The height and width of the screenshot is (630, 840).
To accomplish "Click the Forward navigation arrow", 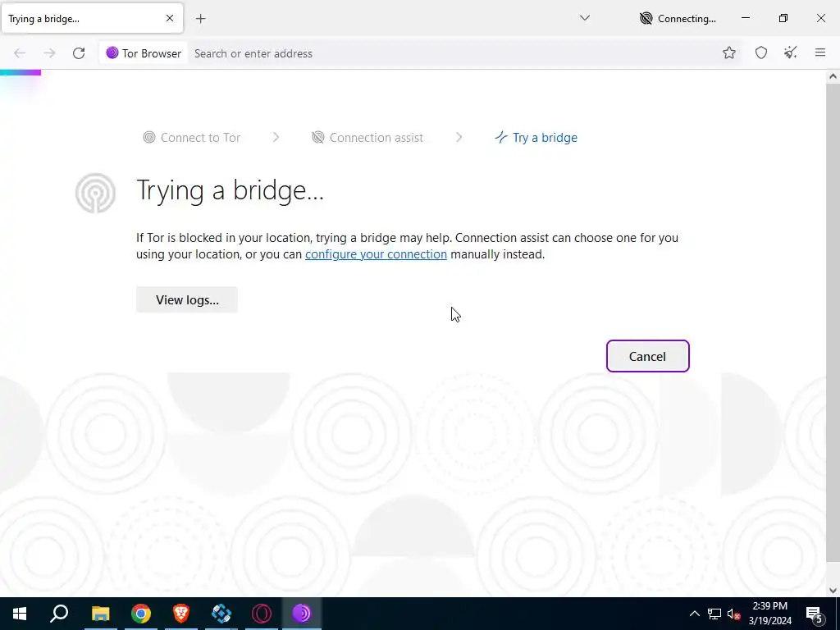I will (x=49, y=53).
